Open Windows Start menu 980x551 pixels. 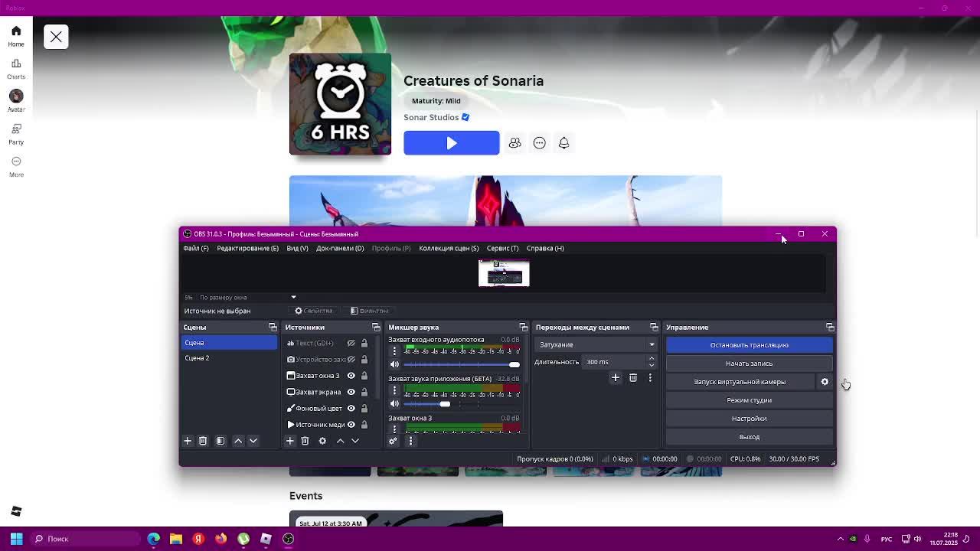[16, 539]
